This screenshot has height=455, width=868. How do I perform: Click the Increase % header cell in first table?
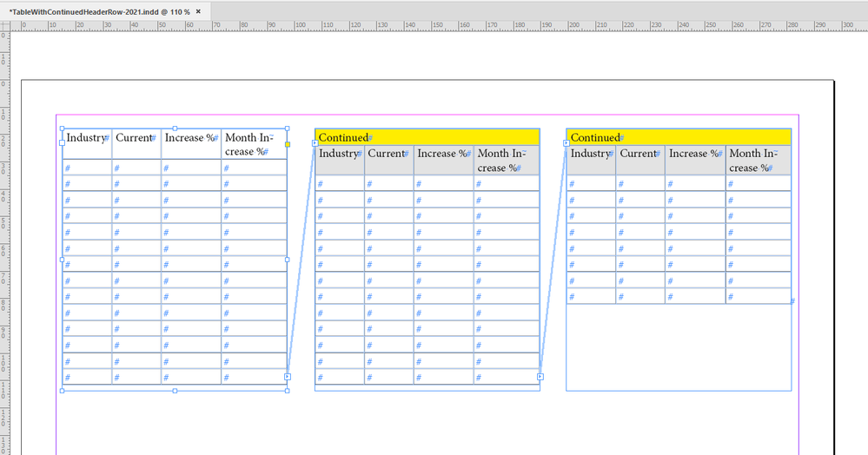click(191, 144)
